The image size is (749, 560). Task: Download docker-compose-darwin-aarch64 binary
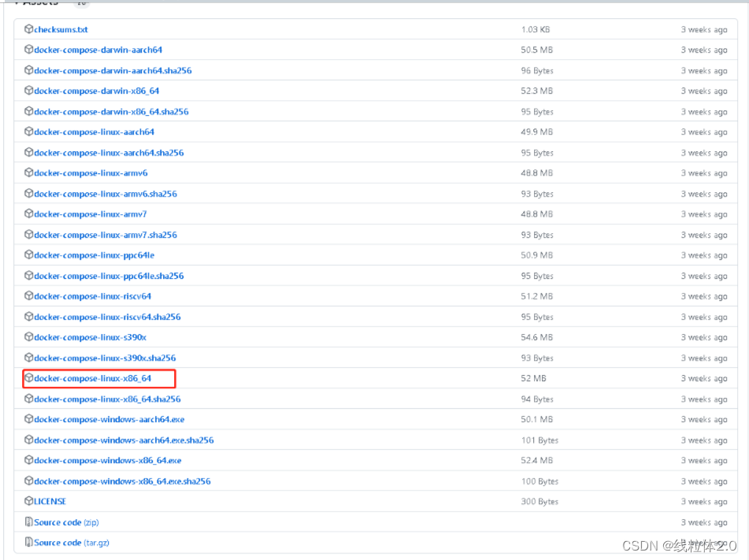(x=98, y=50)
